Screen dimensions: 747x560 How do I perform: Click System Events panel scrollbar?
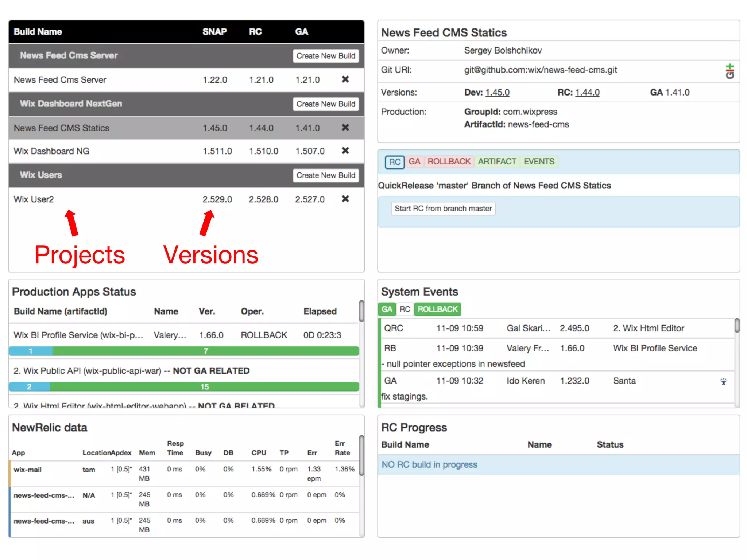[x=737, y=326]
